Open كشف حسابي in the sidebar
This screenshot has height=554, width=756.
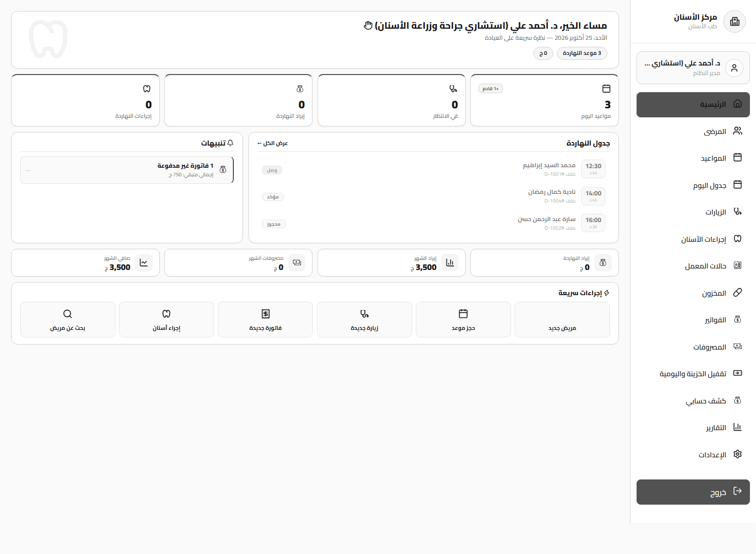pos(693,400)
